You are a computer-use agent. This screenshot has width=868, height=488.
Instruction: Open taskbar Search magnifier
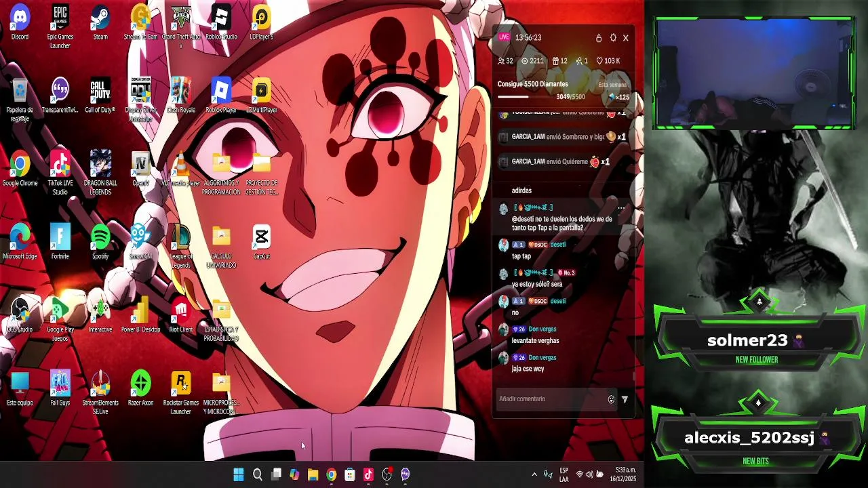point(258,474)
